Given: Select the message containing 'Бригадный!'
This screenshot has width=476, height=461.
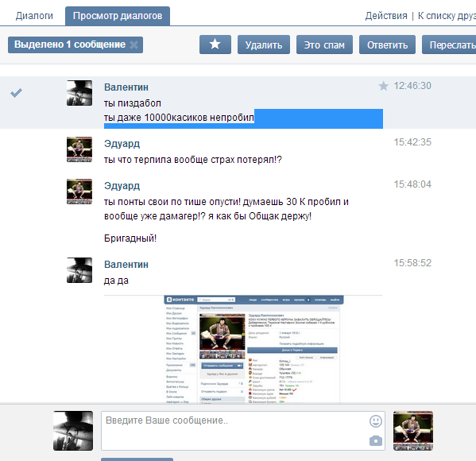Looking at the screenshot, I should click(x=130, y=238).
